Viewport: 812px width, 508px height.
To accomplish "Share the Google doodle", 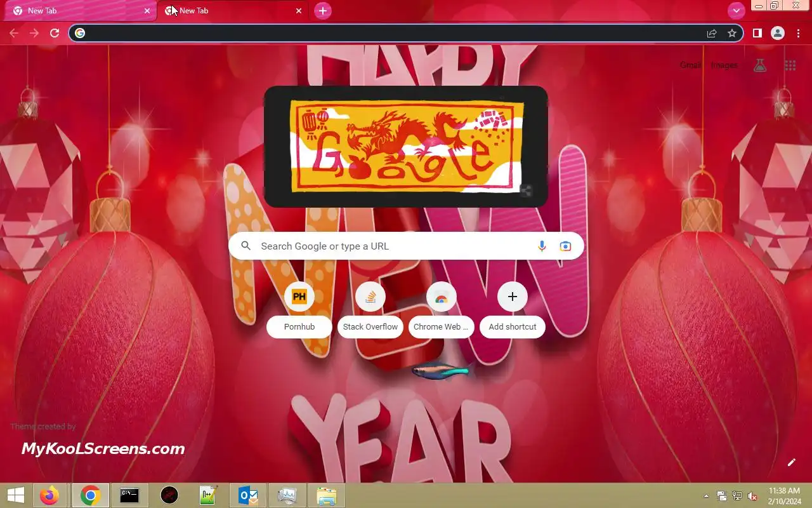I will [x=525, y=190].
